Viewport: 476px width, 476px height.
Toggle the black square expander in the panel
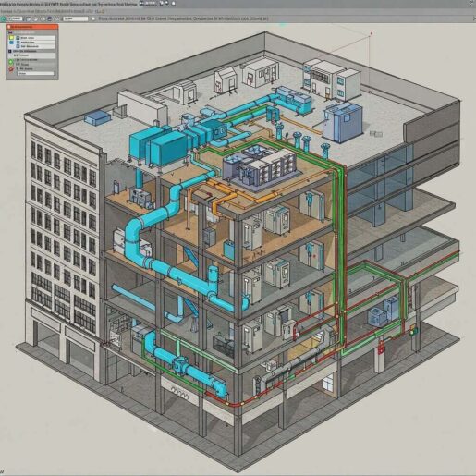[x=10, y=51]
